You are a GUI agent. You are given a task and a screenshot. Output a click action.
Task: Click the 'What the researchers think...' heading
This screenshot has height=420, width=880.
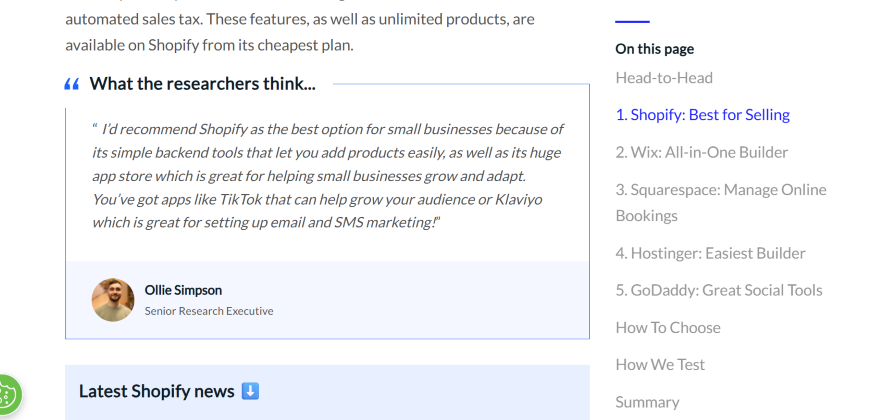202,84
